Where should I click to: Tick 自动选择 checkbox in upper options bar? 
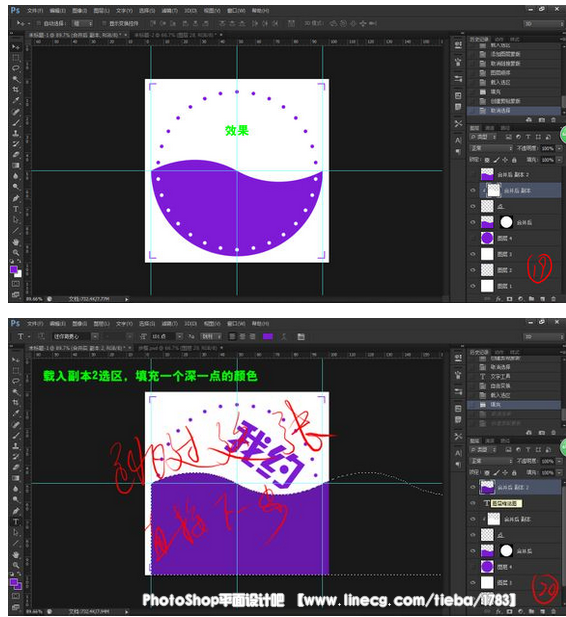tap(39, 24)
